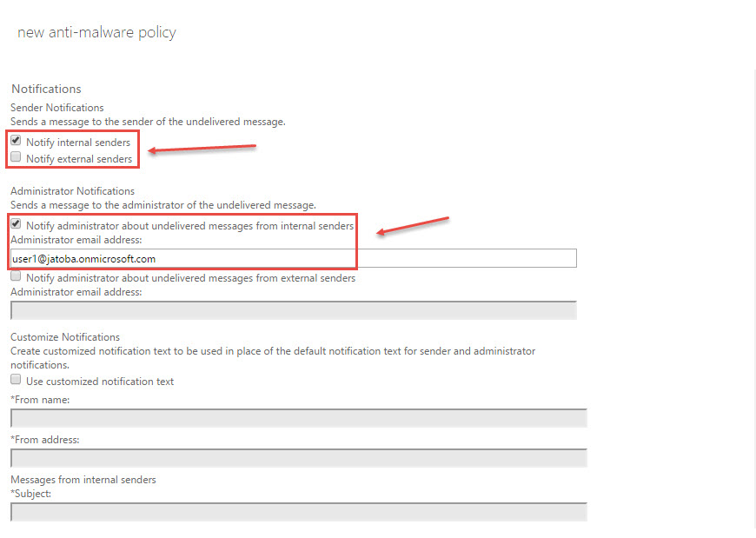
Task: Select the external senders administrator email field
Action: 295,310
